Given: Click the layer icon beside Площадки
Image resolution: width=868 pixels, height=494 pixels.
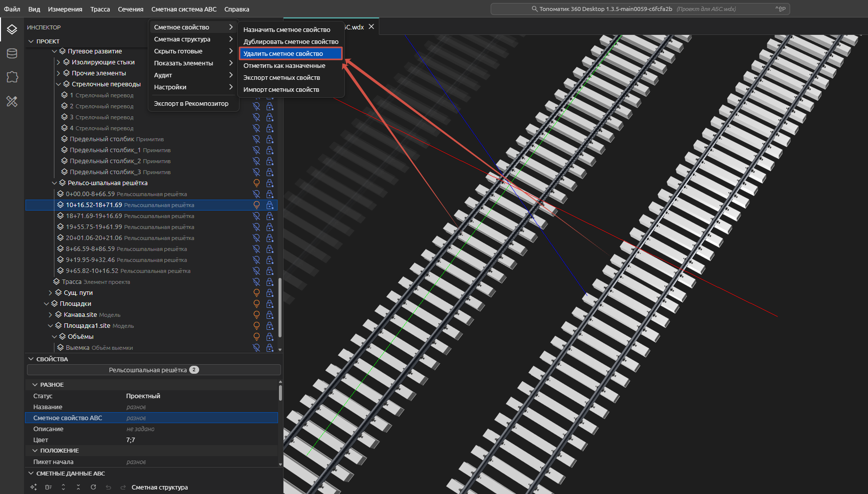Looking at the screenshot, I should point(54,304).
